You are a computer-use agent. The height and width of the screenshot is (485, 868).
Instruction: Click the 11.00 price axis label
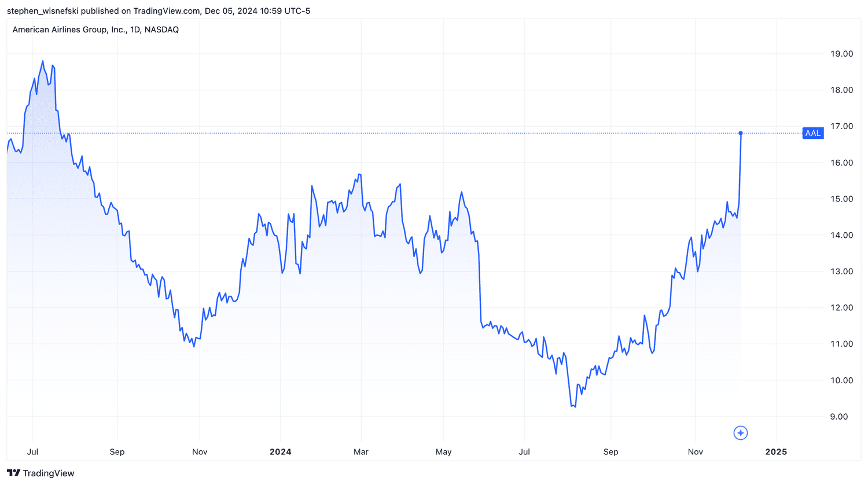[842, 344]
